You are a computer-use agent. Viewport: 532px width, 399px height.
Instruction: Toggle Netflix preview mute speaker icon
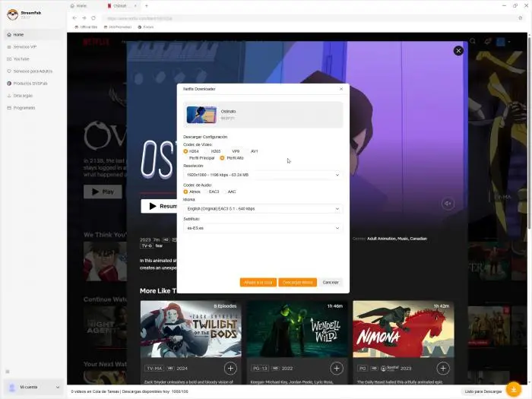click(448, 204)
